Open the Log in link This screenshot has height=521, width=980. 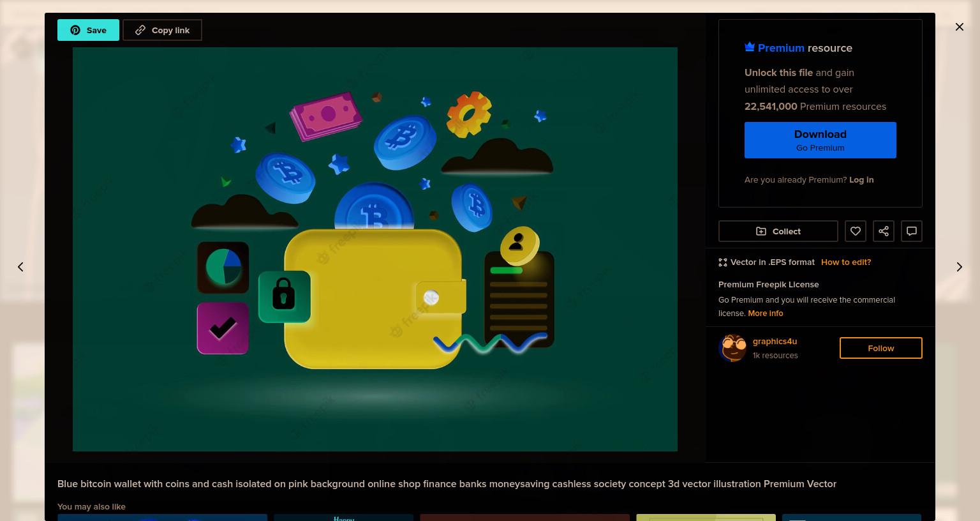click(x=861, y=180)
